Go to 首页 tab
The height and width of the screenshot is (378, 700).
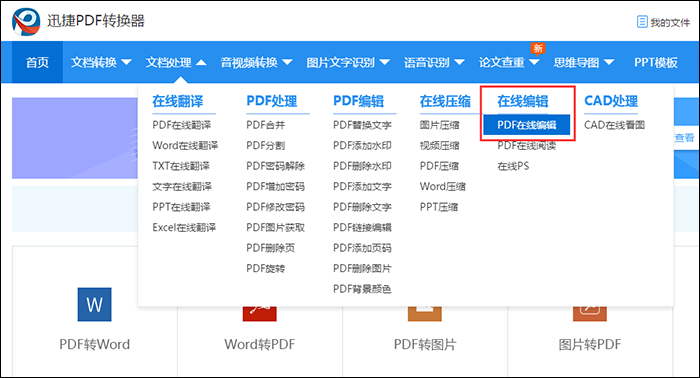click(x=37, y=62)
